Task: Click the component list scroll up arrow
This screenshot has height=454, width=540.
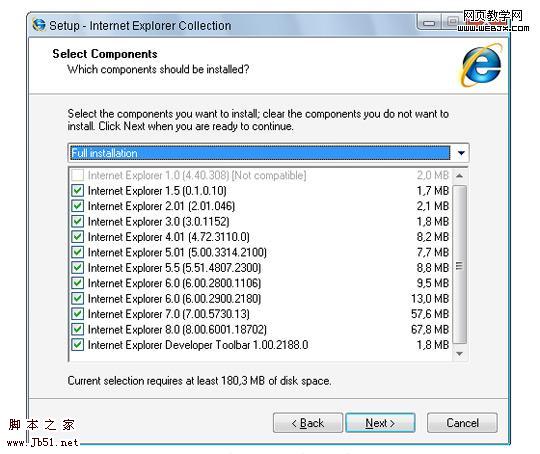Action: pos(459,176)
